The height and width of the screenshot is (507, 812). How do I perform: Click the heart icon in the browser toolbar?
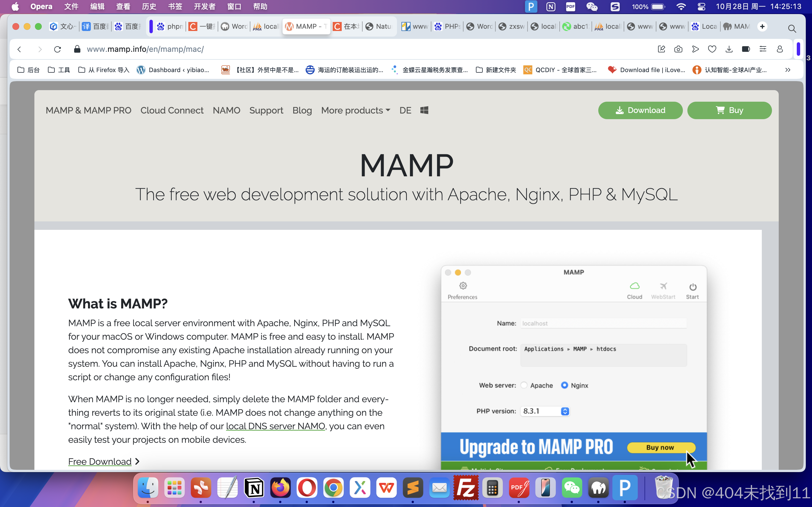[712, 49]
